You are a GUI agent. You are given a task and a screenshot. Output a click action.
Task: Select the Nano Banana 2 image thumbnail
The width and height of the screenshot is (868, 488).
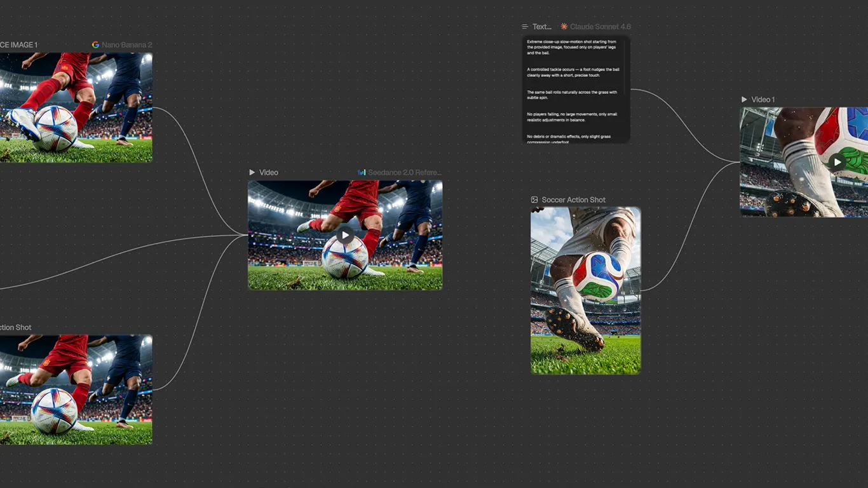pos(76,107)
